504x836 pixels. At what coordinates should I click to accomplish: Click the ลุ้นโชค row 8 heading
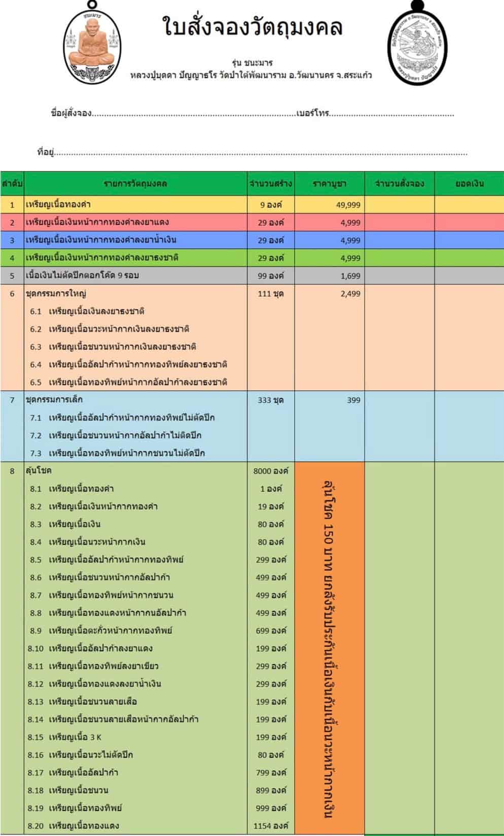[39, 471]
